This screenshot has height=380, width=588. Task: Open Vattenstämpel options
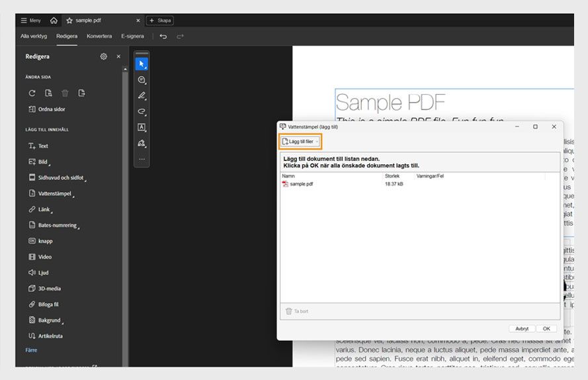coord(52,193)
